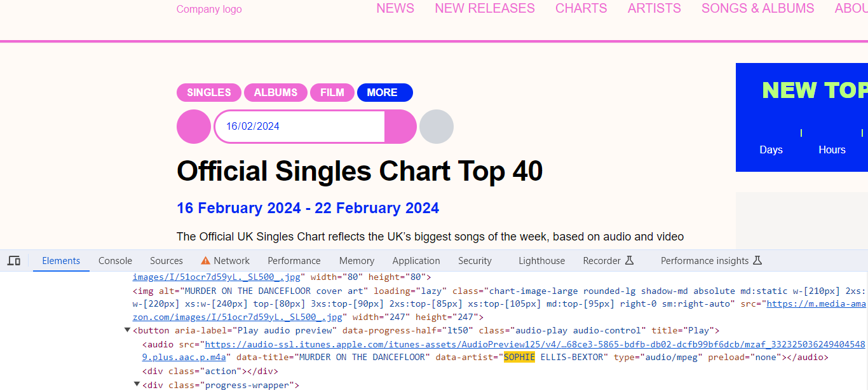Click the orange warning icon beside Network
This screenshot has width=868, height=390.
click(205, 261)
